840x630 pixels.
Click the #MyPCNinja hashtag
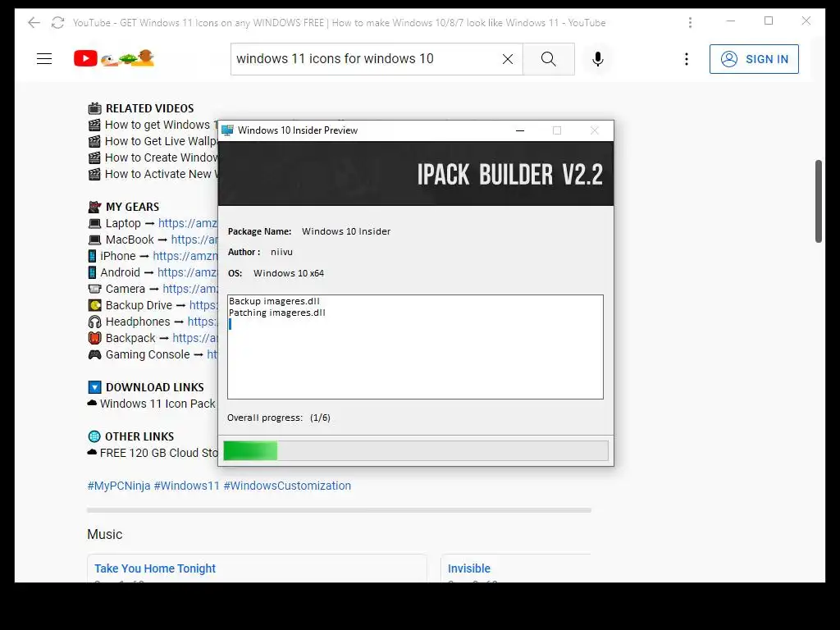(119, 486)
